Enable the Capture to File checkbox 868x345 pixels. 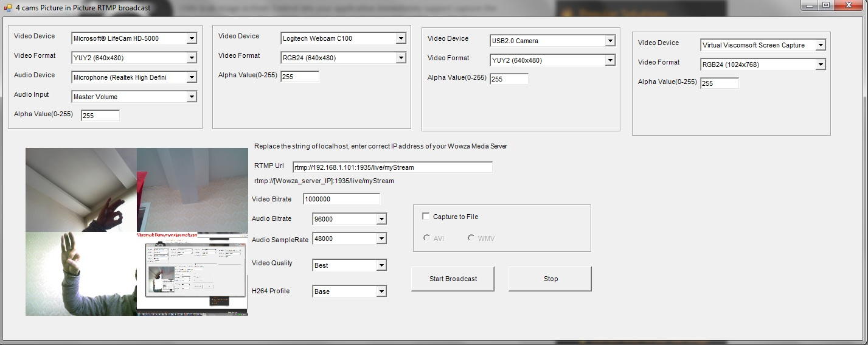(x=426, y=217)
